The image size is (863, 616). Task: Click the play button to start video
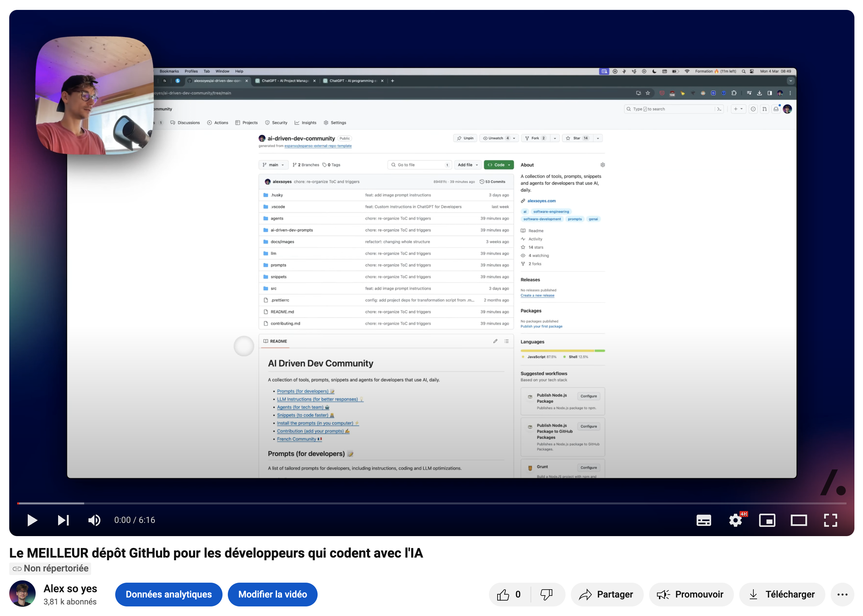click(32, 520)
